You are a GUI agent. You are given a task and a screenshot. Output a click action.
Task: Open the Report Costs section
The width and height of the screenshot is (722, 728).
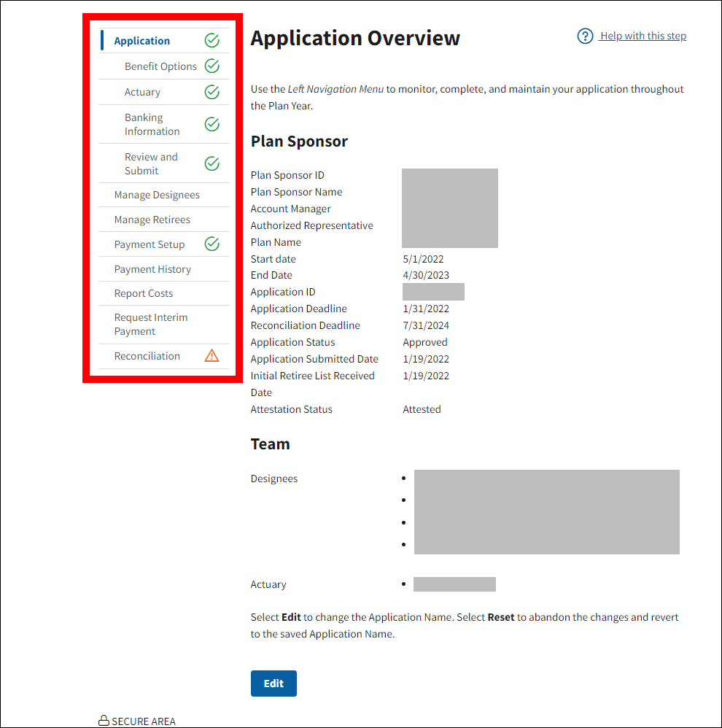click(x=144, y=293)
